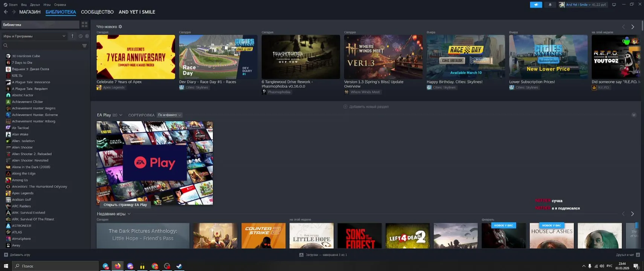
Task: Open Counter-Strike 2 in recent games
Action: (x=263, y=236)
